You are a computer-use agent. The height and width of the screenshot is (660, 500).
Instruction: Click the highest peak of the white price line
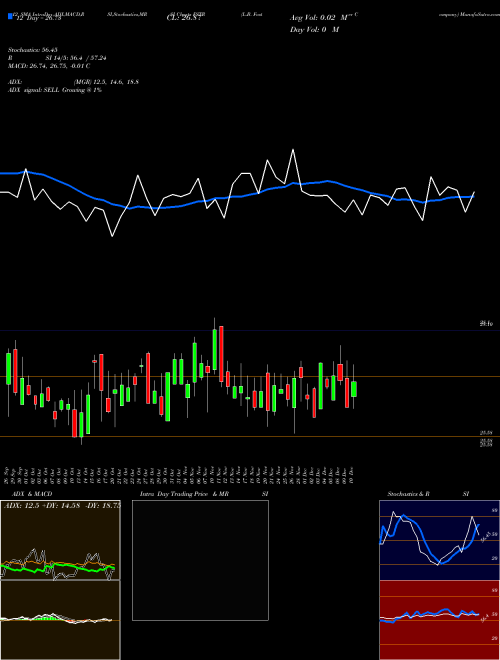point(293,149)
